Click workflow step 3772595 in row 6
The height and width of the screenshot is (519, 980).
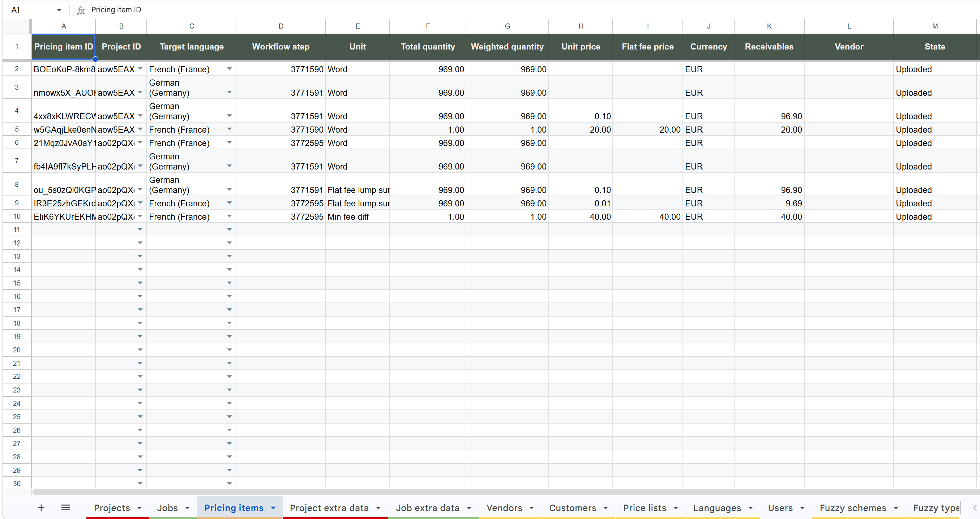coord(281,143)
